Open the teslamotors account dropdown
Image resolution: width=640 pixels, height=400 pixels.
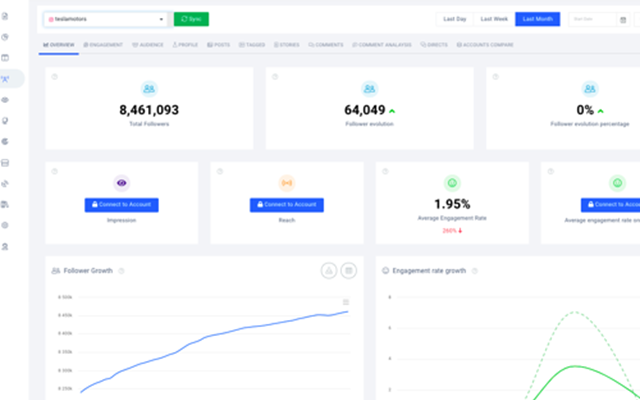click(x=106, y=19)
